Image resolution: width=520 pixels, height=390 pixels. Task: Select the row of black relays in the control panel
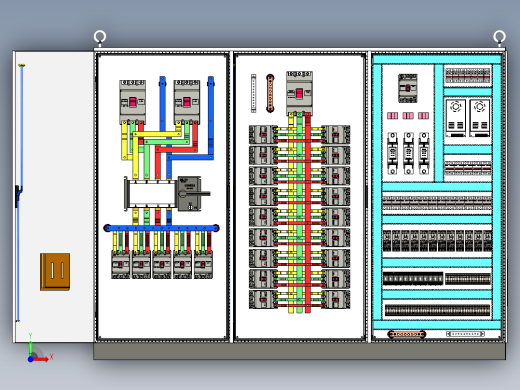click(x=437, y=240)
